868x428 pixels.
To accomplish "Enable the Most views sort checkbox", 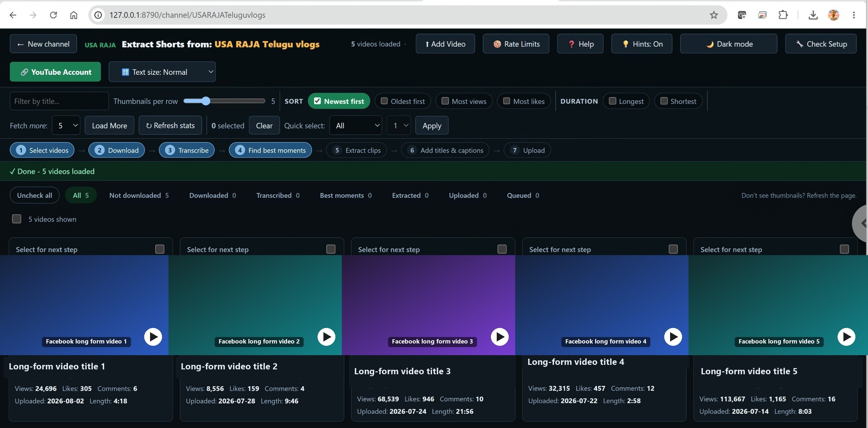I will coord(445,101).
